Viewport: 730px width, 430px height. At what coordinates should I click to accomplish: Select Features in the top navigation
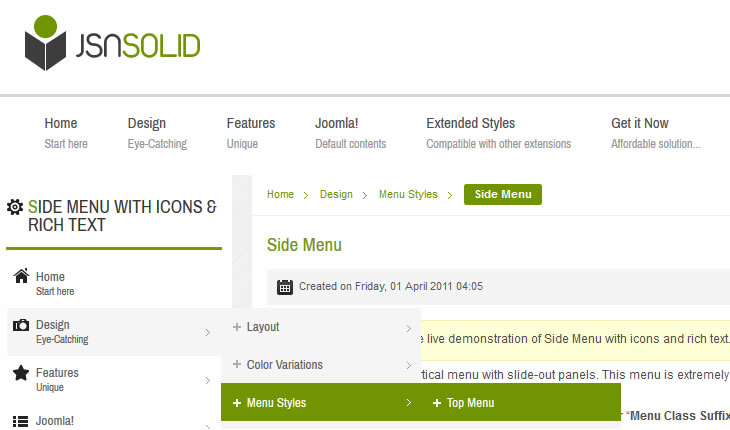(x=250, y=124)
